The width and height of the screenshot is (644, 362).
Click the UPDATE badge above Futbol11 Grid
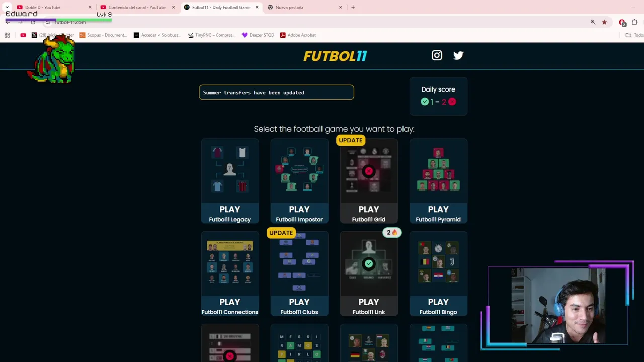(x=350, y=140)
